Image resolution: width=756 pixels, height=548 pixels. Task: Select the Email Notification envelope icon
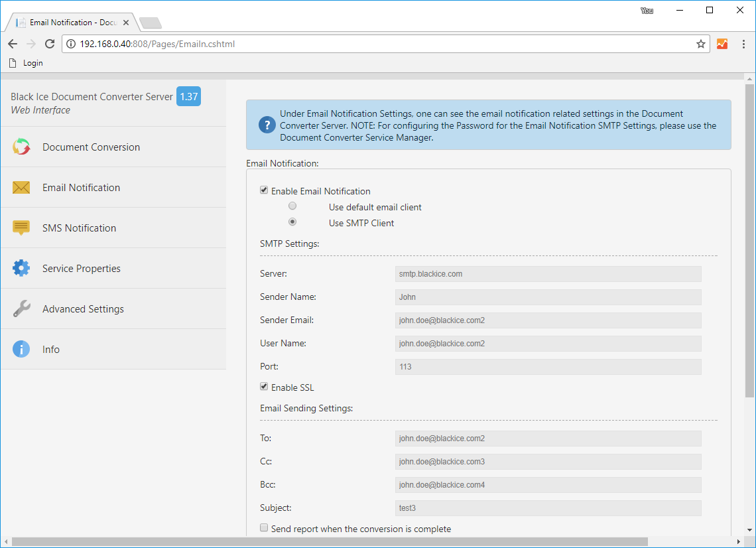21,187
